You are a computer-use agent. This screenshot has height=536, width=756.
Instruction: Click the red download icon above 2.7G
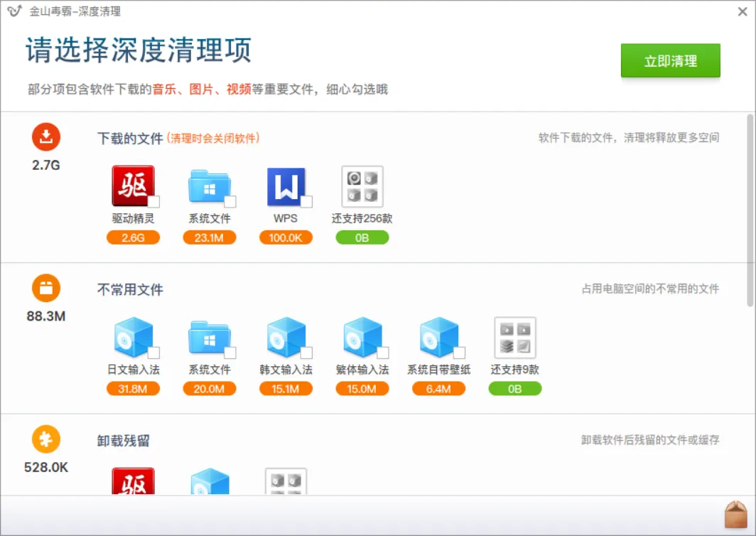click(x=46, y=137)
